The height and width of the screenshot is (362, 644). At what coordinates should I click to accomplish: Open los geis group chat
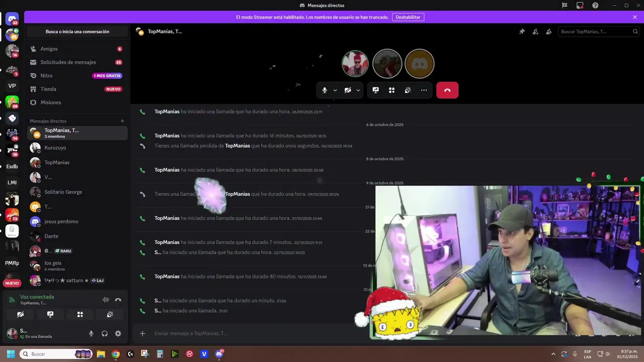click(77, 265)
